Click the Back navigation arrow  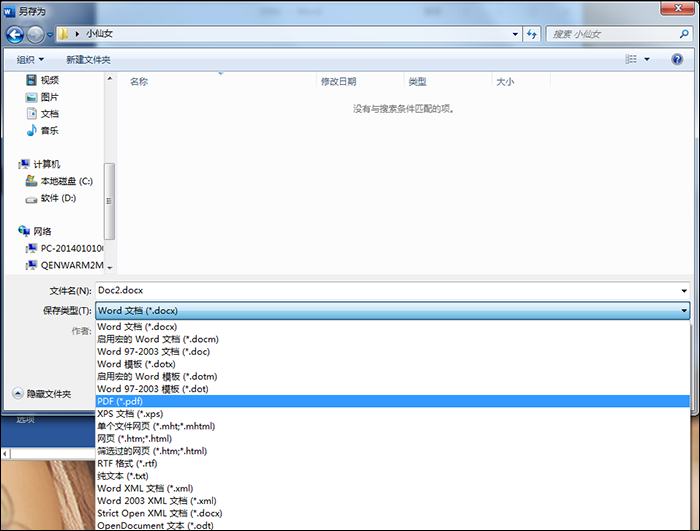click(x=15, y=34)
